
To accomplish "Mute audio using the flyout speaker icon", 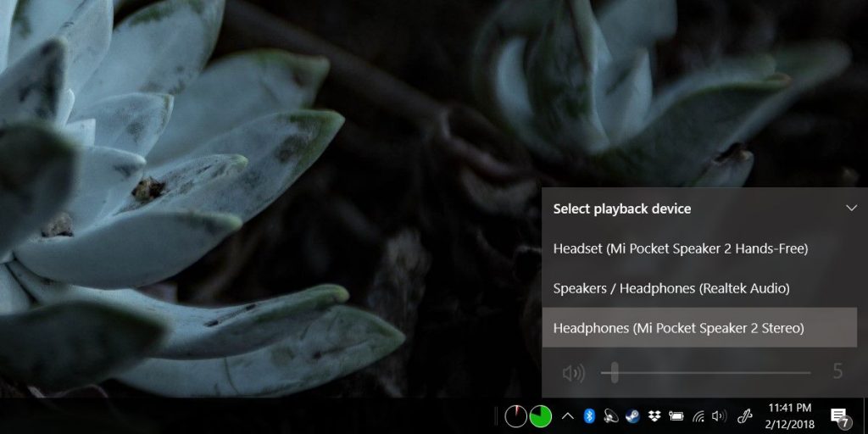I will click(573, 372).
